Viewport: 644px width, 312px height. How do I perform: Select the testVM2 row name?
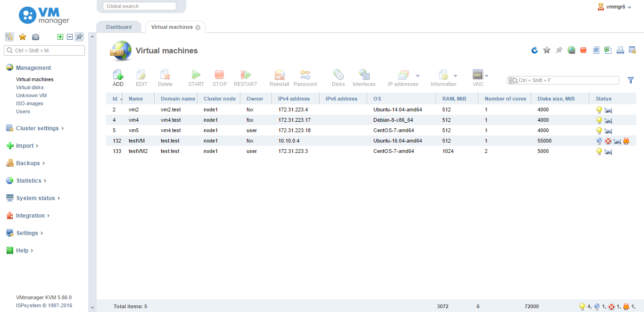point(138,152)
